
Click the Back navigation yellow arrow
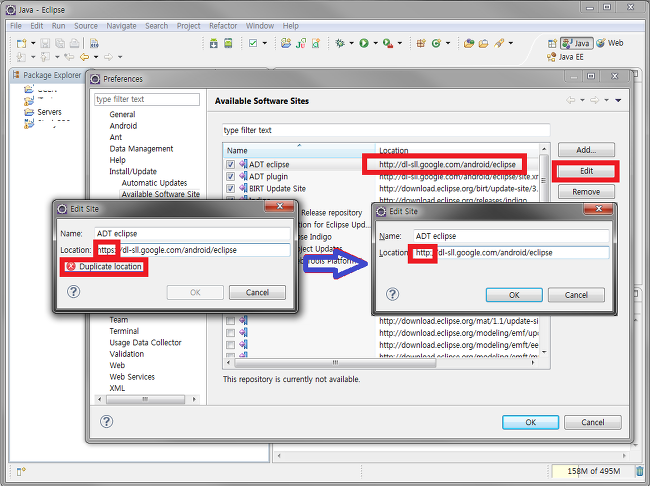pyautogui.click(x=84, y=57)
